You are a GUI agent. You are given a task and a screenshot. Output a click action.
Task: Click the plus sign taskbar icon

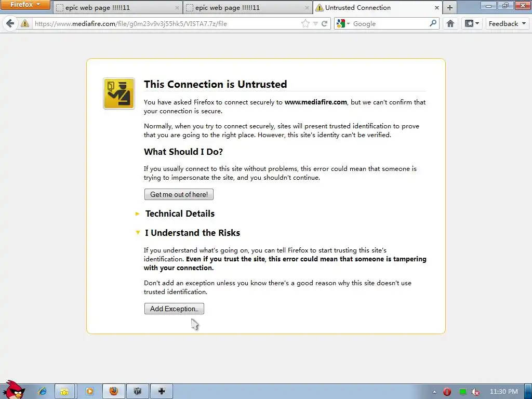162,391
